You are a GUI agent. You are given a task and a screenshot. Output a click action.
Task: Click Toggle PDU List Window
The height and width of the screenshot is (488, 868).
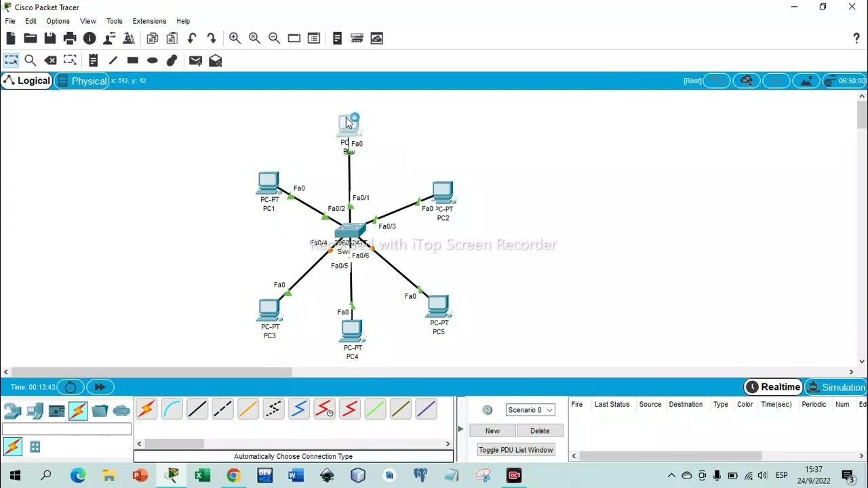[516, 449]
